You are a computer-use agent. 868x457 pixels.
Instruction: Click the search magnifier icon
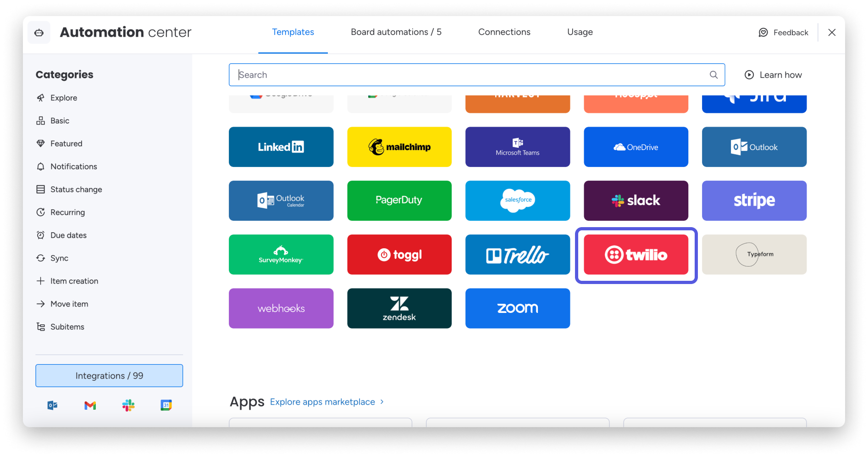pos(713,75)
